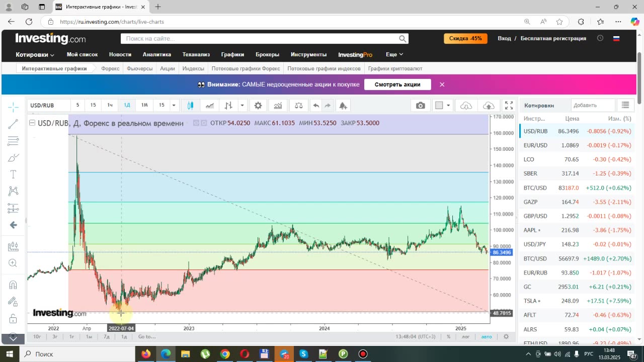Toggle lock all drawing tools
This screenshot has height=362, width=644.
(13, 318)
